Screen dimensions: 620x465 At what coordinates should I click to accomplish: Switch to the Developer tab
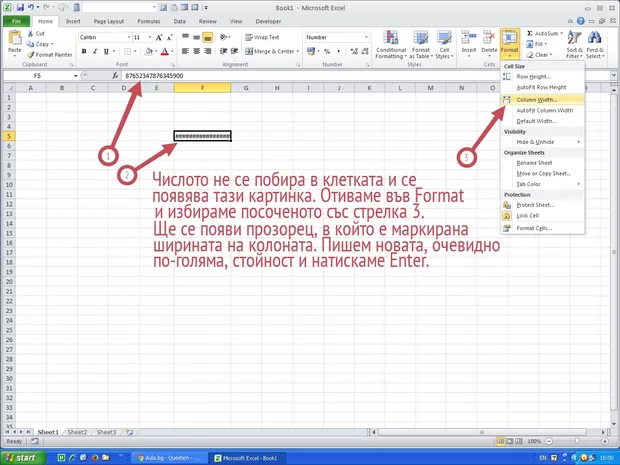268,21
